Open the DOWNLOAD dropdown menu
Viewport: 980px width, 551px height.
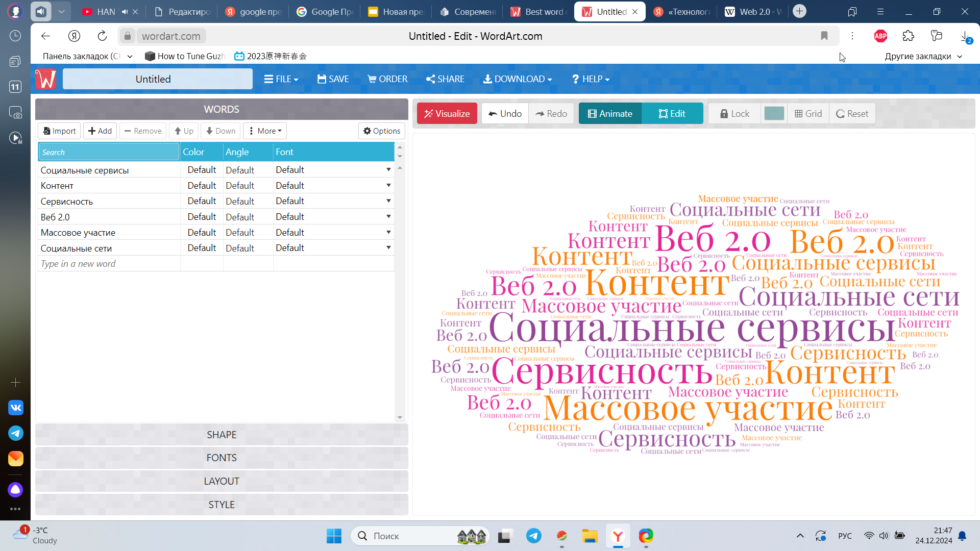click(x=518, y=79)
